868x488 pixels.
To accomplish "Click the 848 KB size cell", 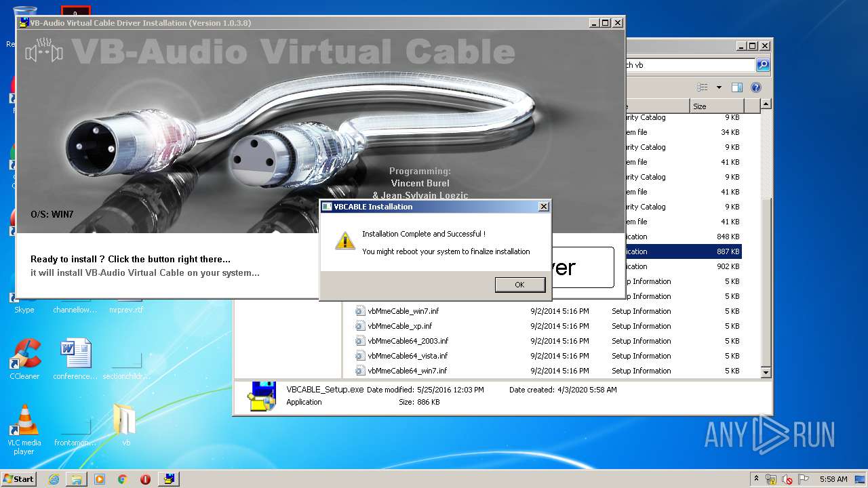I will [x=728, y=237].
